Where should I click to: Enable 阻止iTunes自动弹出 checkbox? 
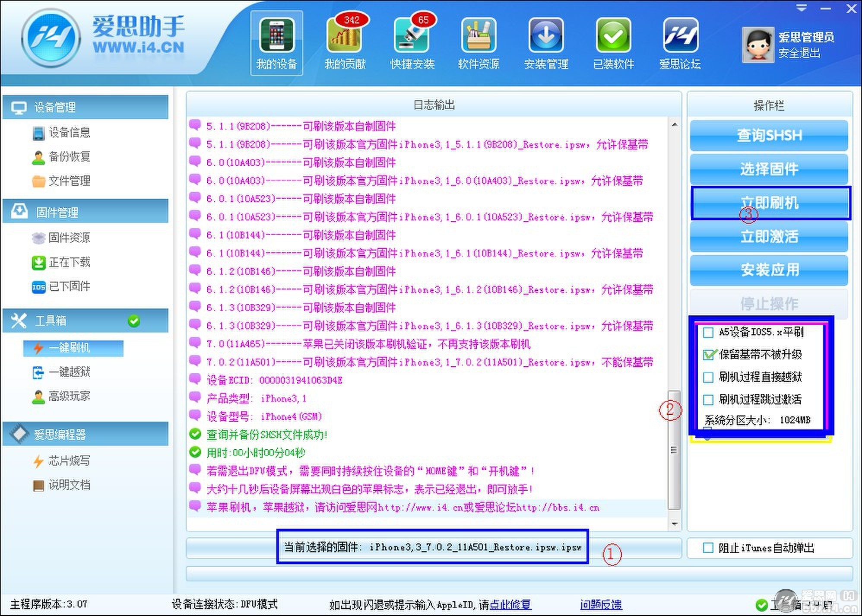click(x=708, y=548)
